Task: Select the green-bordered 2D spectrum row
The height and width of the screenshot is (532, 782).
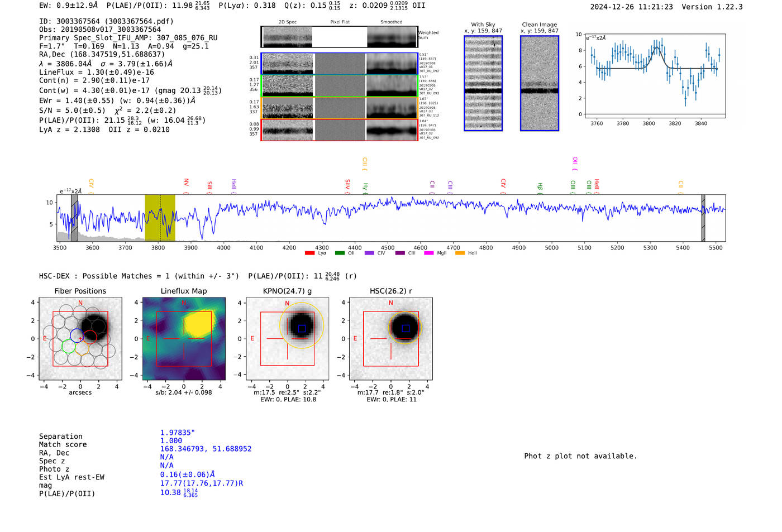Action: (340, 85)
